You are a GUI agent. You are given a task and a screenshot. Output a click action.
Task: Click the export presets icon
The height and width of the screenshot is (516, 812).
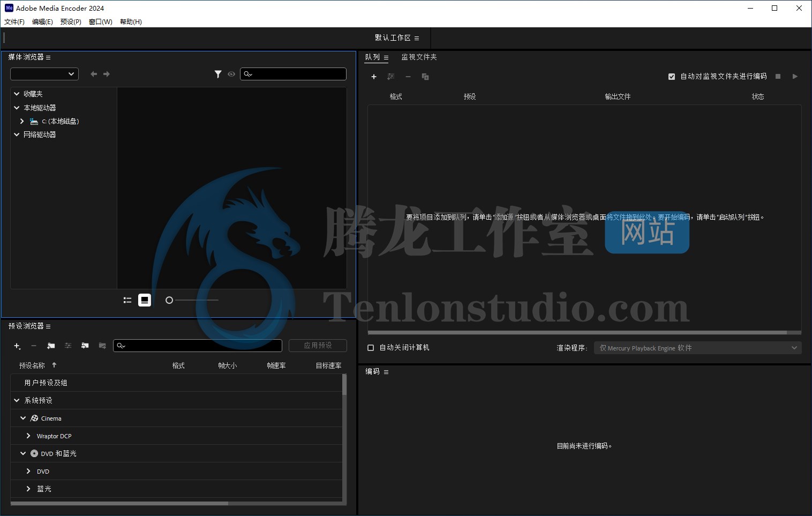click(x=102, y=346)
